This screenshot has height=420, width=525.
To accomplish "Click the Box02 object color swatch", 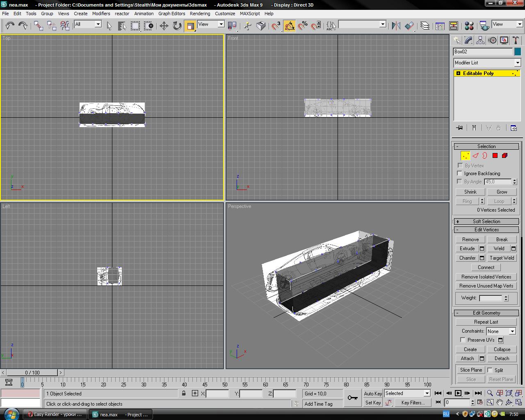I will tap(518, 52).
